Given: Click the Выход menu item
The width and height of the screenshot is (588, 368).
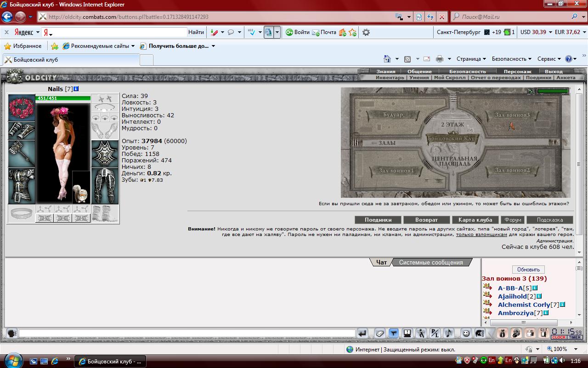Looking at the screenshot, I should pos(554,71).
